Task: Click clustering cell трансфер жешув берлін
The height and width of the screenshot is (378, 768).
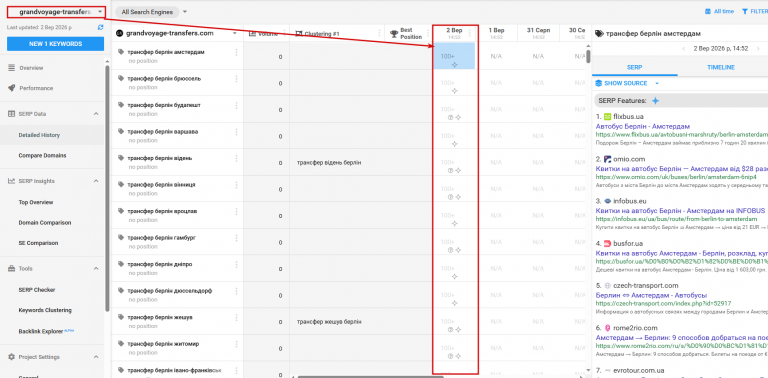Action: tap(329, 322)
